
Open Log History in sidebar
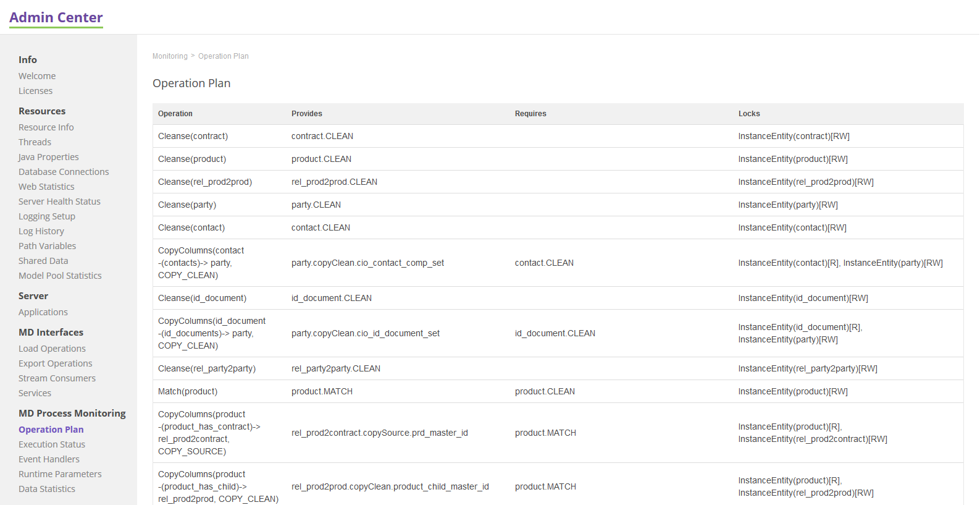coord(41,231)
